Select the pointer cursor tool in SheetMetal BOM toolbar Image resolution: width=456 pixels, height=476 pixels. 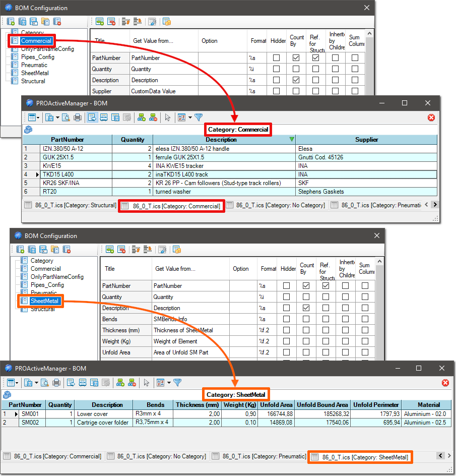click(x=146, y=383)
